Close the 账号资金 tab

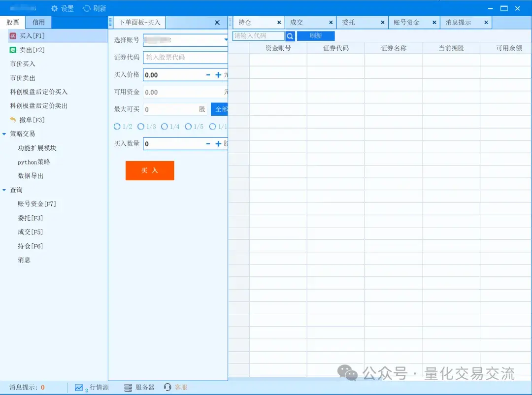point(434,22)
